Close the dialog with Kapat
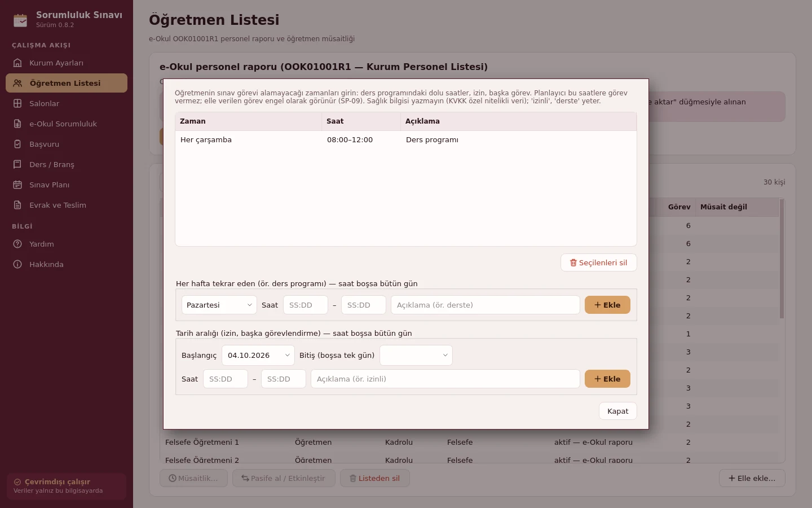This screenshot has width=812, height=508. coord(618,411)
